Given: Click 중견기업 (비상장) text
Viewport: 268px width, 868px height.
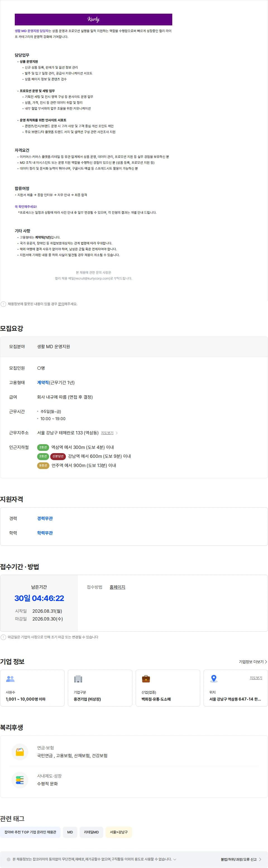Looking at the screenshot, I should [87, 699].
